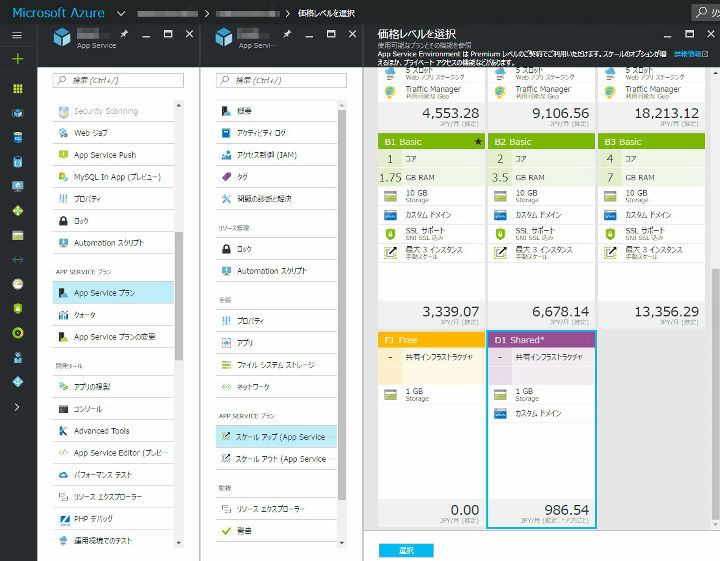
Task: Open コンソール menu item
Action: [113, 409]
